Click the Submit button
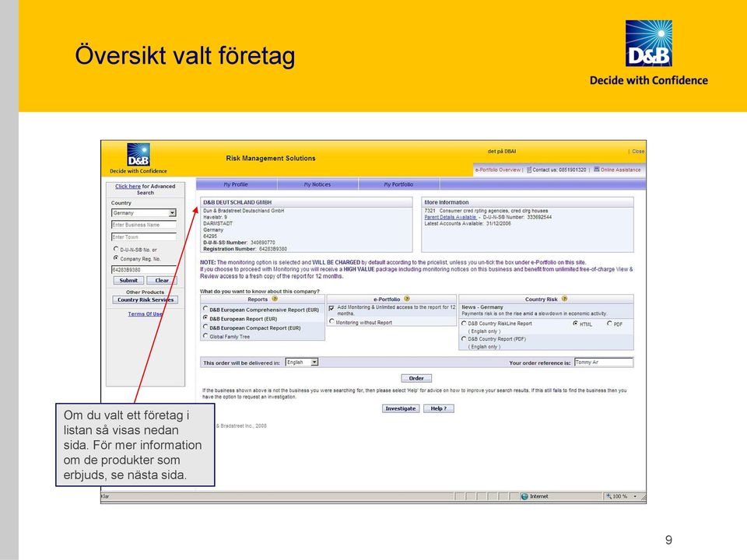Image resolution: width=747 pixels, height=560 pixels. click(128, 281)
